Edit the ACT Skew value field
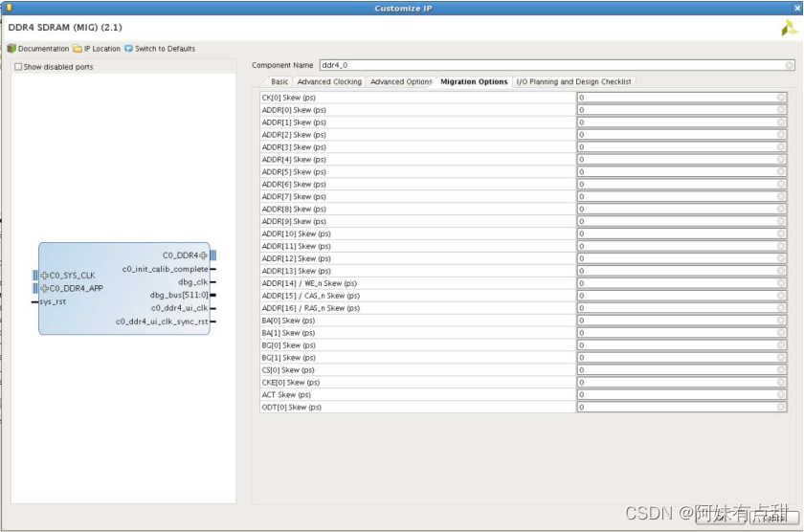The image size is (804, 532). 681,394
